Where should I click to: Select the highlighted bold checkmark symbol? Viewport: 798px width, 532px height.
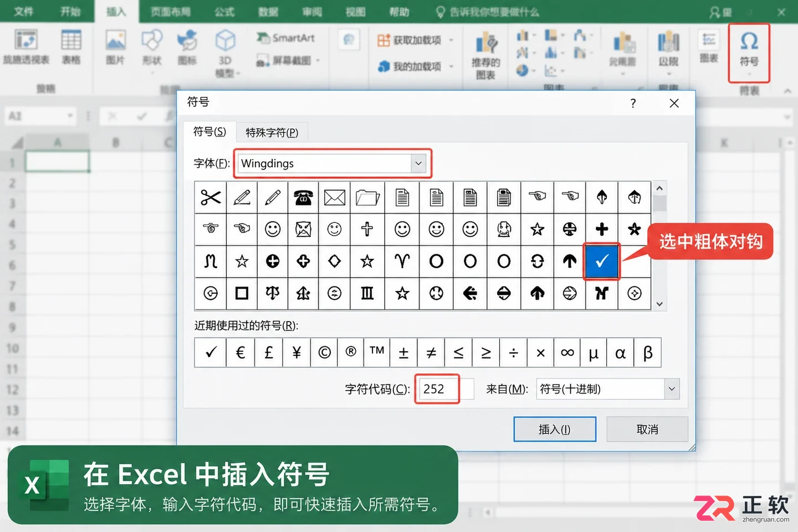(602, 261)
